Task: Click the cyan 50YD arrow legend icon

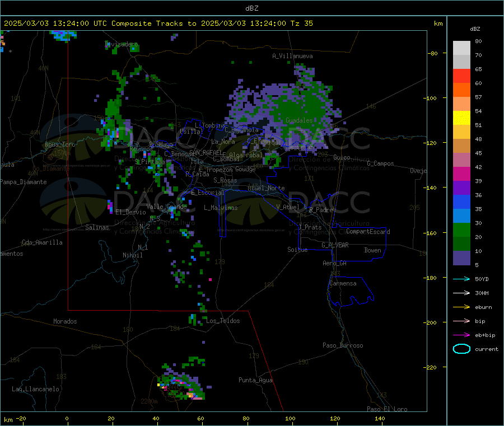Action: coord(461,279)
